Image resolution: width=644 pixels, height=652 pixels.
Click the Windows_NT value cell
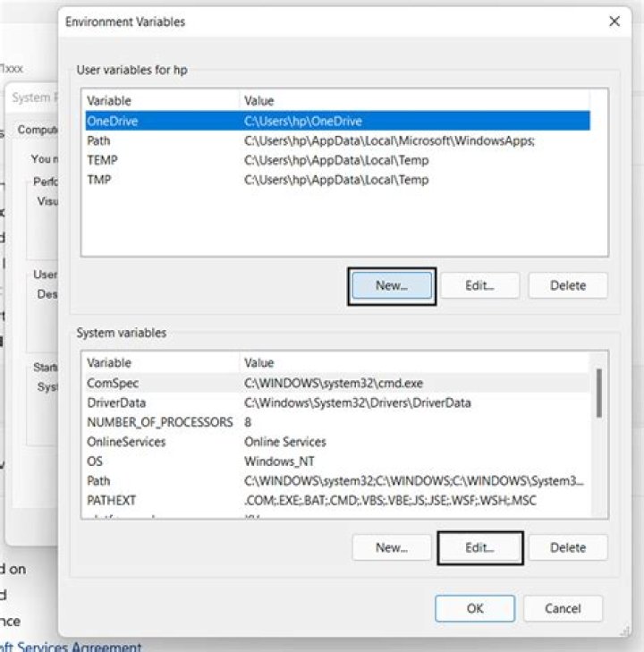[x=279, y=461]
